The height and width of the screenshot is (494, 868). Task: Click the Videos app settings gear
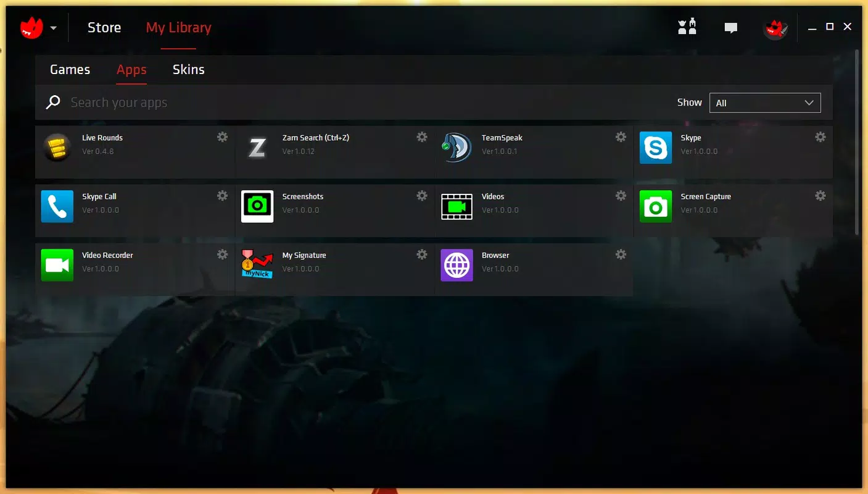(x=621, y=196)
